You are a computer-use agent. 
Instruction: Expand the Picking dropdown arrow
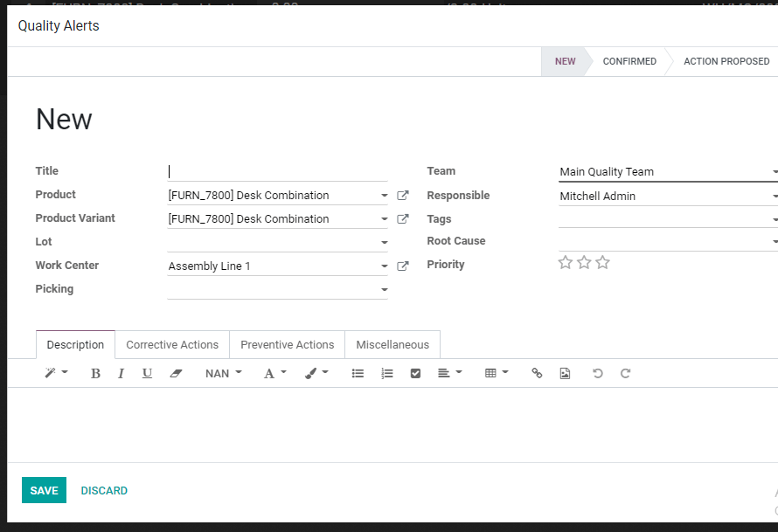click(x=384, y=289)
